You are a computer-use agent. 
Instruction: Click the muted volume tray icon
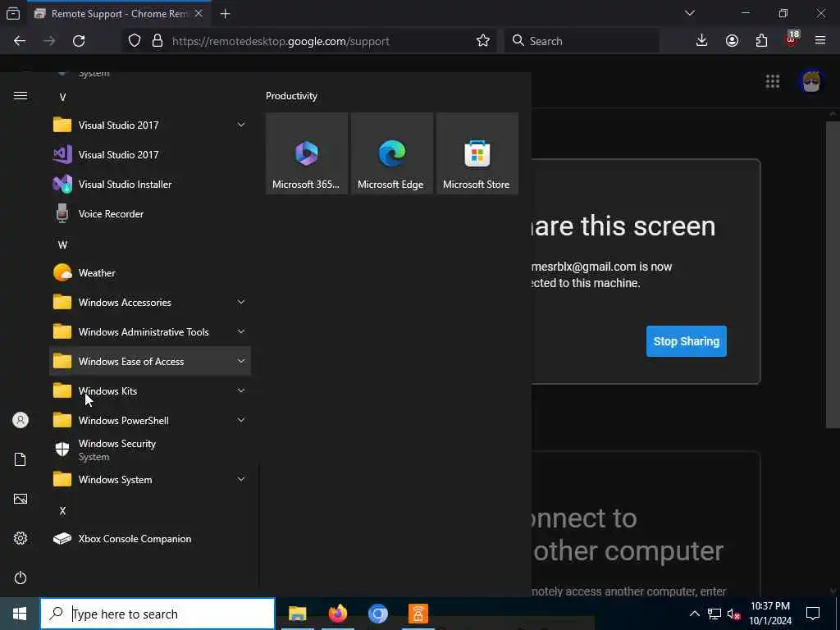(x=733, y=614)
